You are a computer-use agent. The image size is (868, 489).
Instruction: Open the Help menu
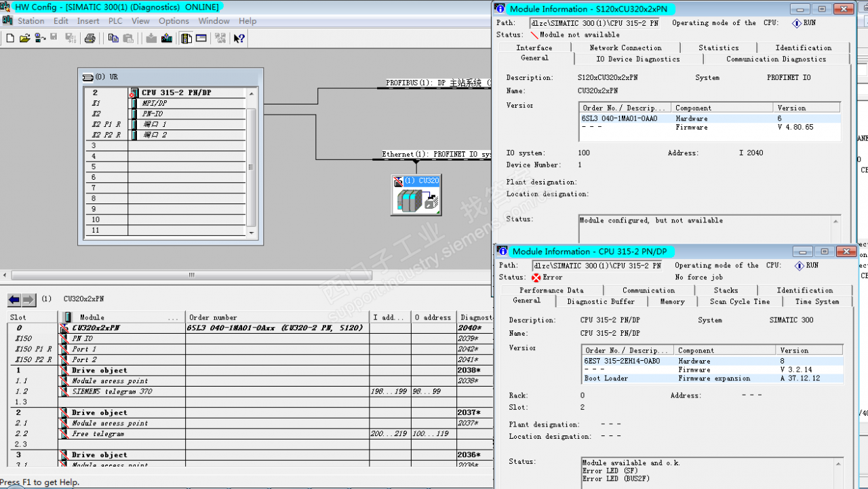click(x=248, y=21)
